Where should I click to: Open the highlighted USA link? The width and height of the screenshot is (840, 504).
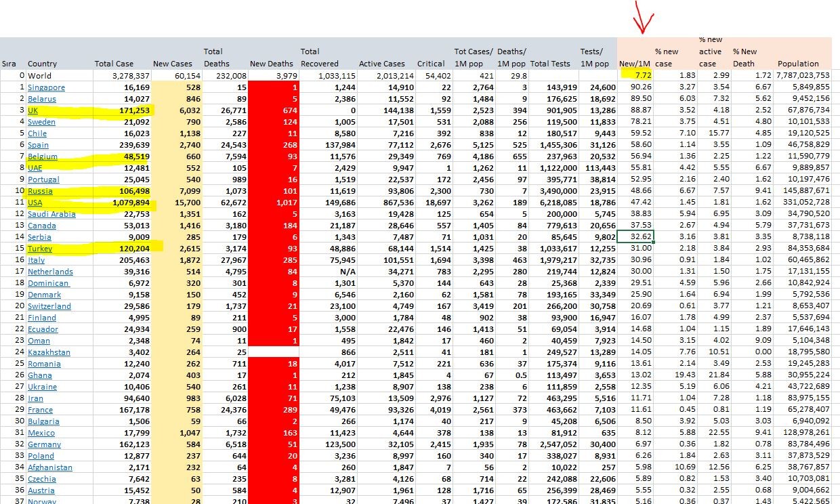(35, 203)
